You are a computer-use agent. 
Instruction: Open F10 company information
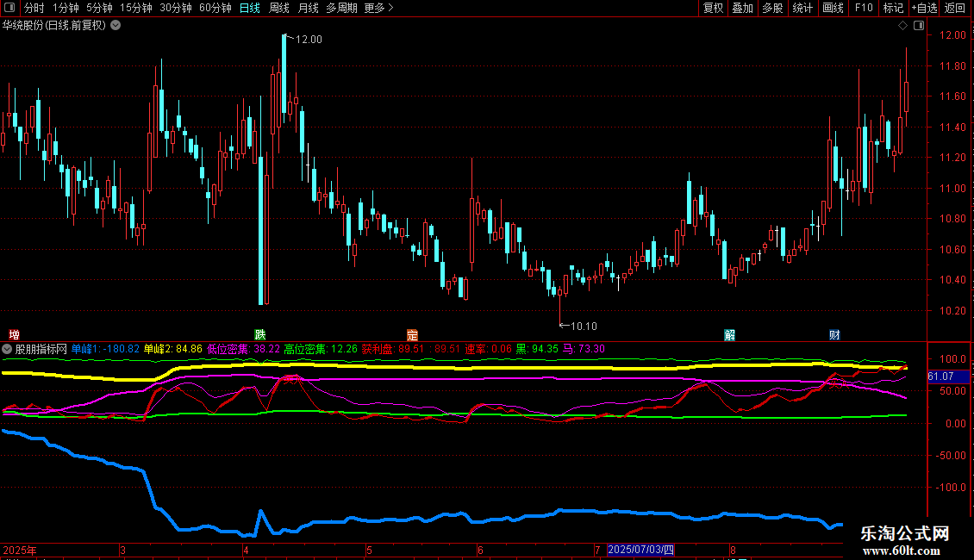[863, 8]
